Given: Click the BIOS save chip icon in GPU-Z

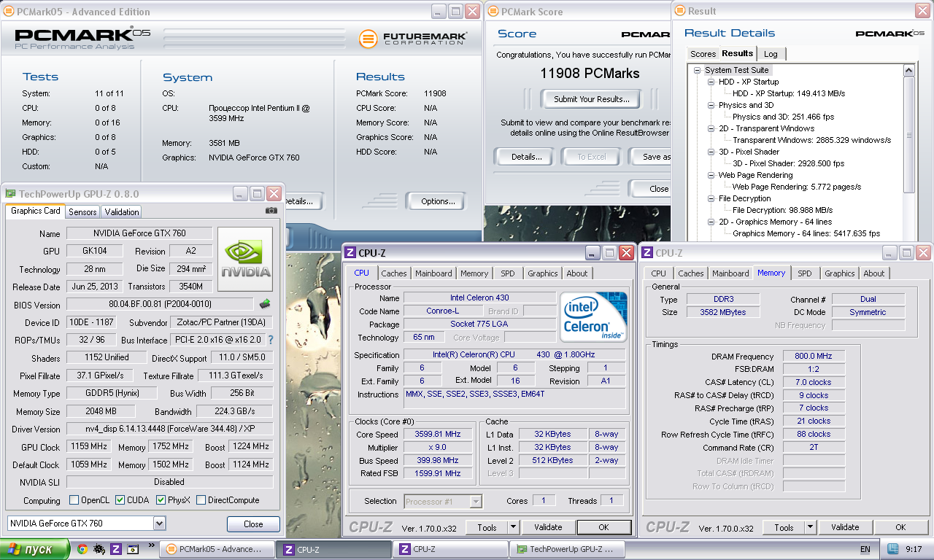Looking at the screenshot, I should click(265, 304).
